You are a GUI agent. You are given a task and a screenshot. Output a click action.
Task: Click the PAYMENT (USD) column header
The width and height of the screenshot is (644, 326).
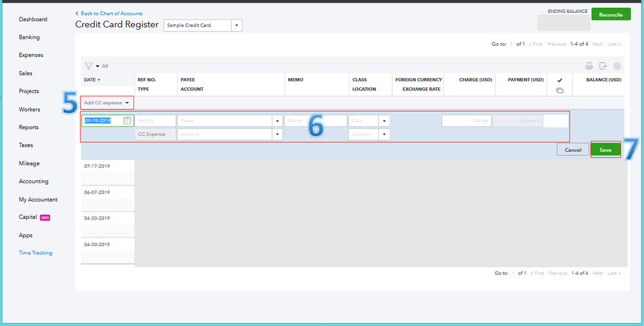pyautogui.click(x=526, y=80)
